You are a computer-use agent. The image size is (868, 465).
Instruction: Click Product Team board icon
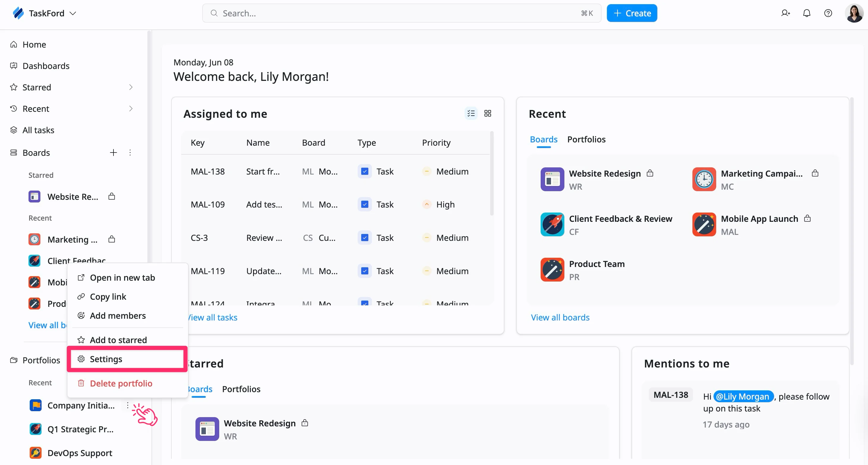tap(552, 269)
